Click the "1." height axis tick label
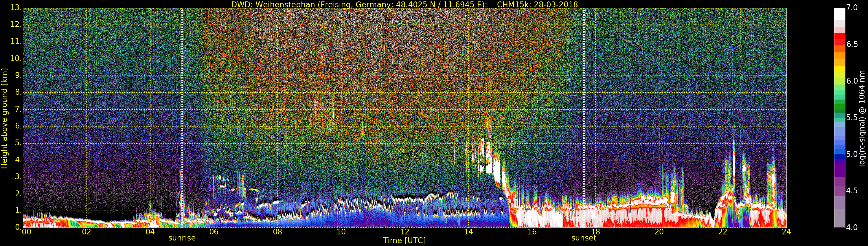868x246 pixels. (18, 211)
